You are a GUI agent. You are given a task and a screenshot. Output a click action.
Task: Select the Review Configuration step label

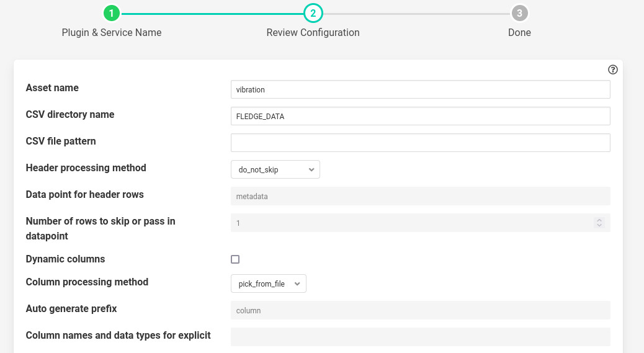(x=313, y=33)
